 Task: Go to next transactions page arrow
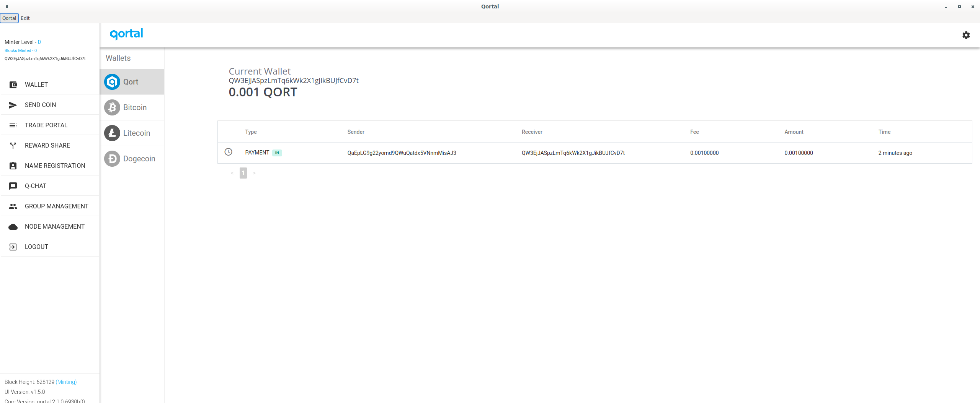254,173
